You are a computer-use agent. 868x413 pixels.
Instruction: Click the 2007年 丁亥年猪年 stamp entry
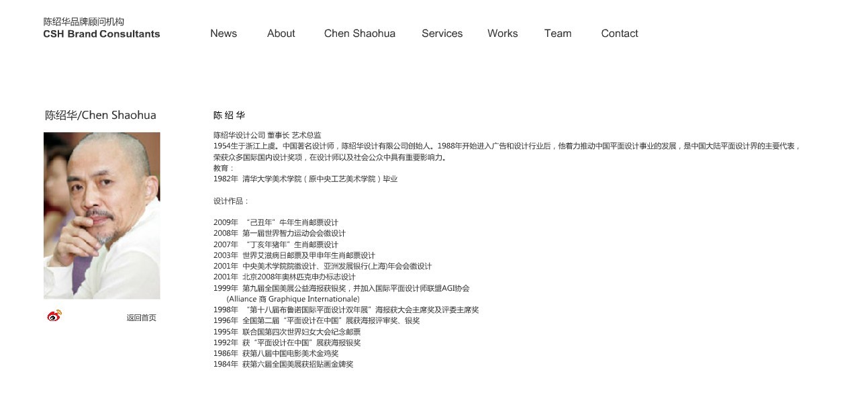point(276,245)
